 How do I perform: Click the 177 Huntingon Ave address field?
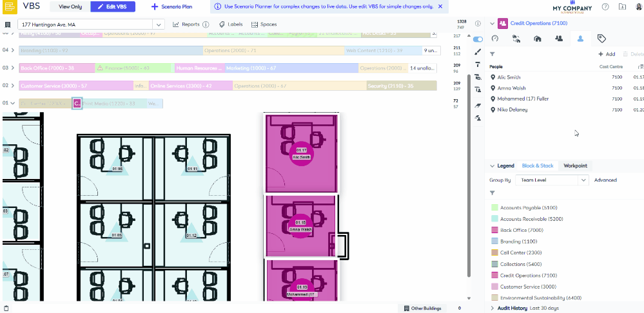click(86, 24)
